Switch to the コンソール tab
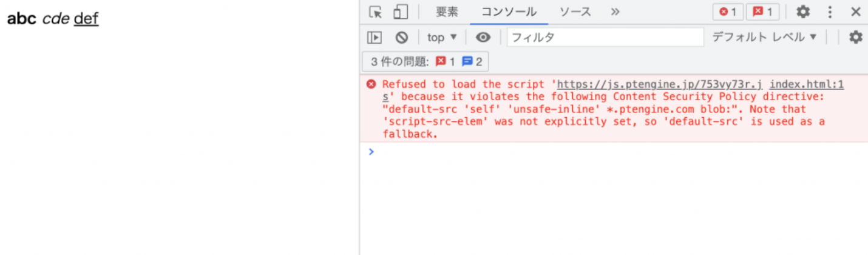 tap(509, 12)
